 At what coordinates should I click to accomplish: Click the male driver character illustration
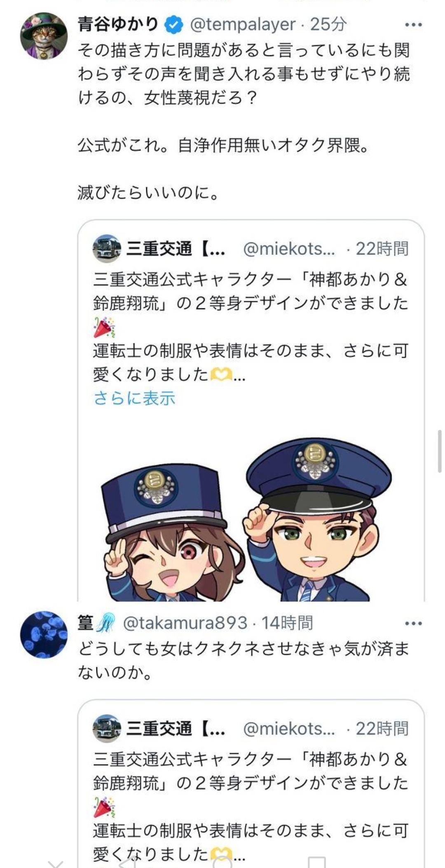point(317,519)
